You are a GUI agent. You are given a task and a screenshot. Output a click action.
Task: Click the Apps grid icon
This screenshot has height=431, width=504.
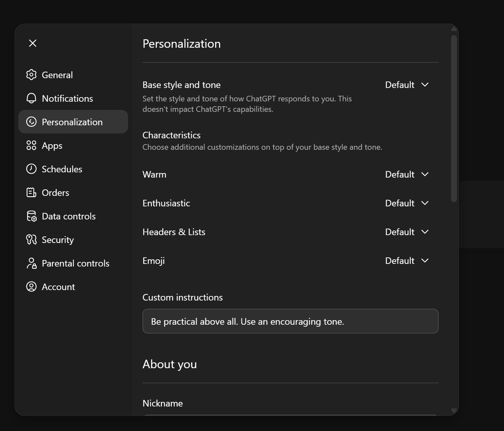31,145
